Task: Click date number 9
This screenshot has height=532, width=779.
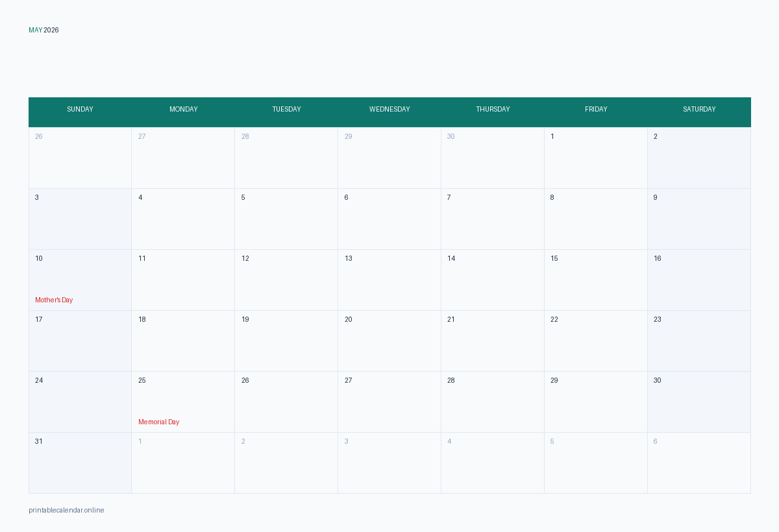Action: pos(656,198)
